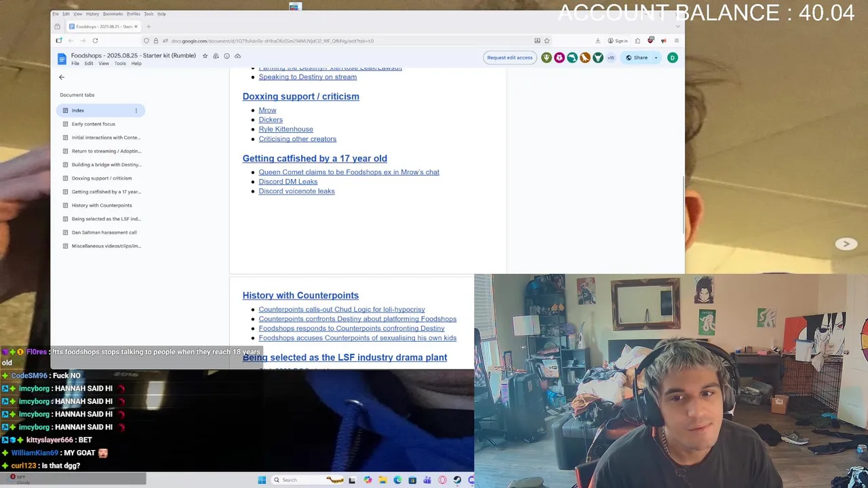
Task: Select the History with Counterpoints tab
Action: 100,205
